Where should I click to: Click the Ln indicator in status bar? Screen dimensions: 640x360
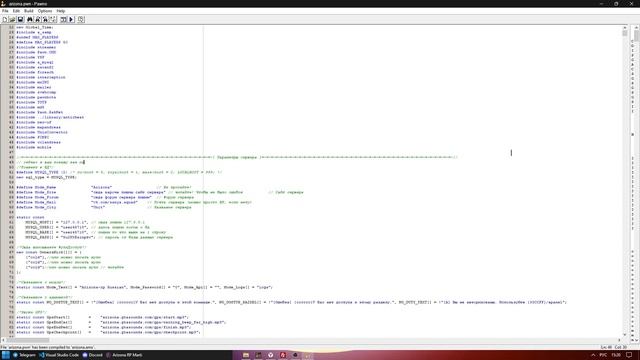point(606,347)
